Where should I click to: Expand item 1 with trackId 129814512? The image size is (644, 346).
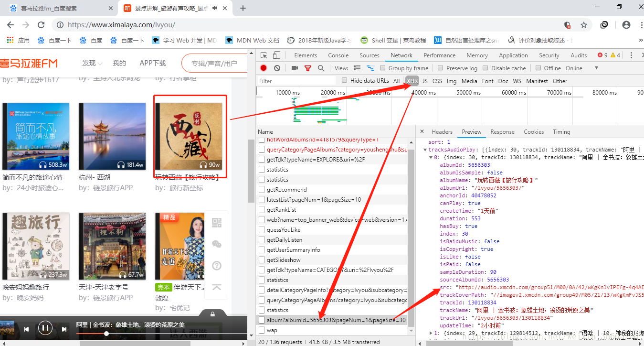point(431,333)
